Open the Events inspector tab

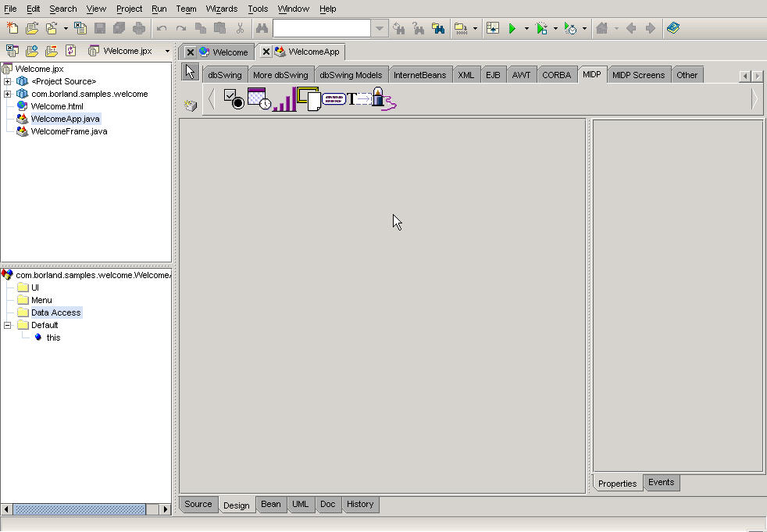click(x=661, y=483)
